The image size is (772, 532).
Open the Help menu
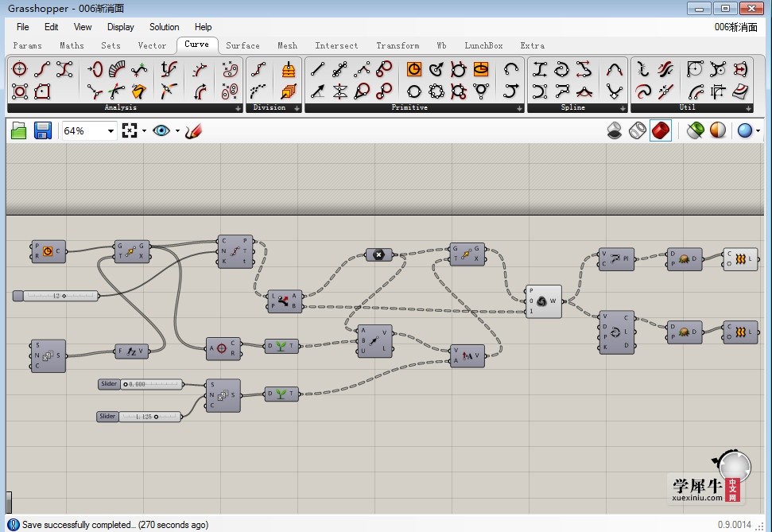[203, 27]
